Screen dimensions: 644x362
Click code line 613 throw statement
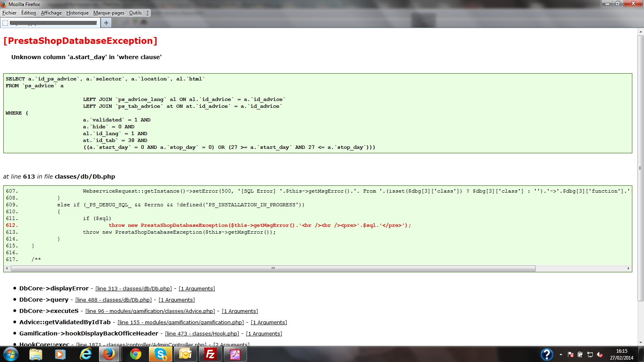[180, 232]
